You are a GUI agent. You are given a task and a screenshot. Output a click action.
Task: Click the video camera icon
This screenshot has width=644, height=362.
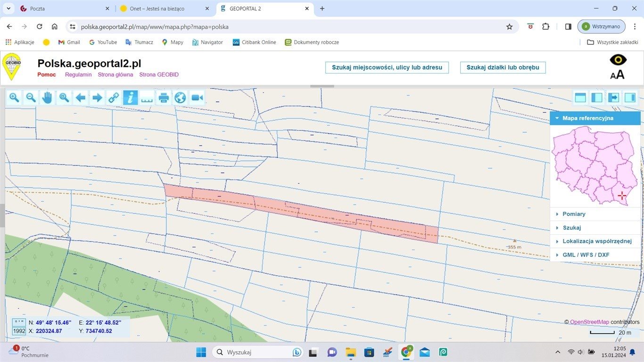[197, 98]
